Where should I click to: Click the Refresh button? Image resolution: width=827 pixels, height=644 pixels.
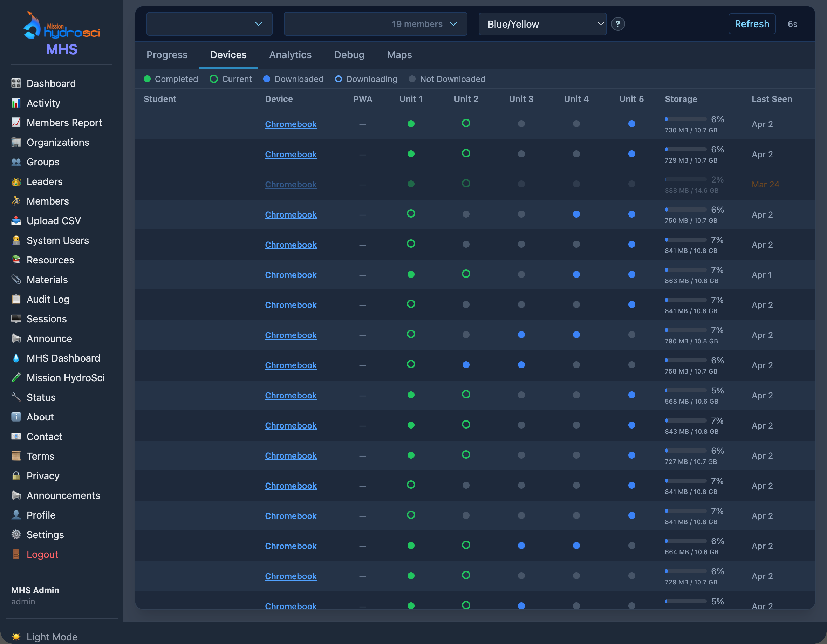(752, 23)
